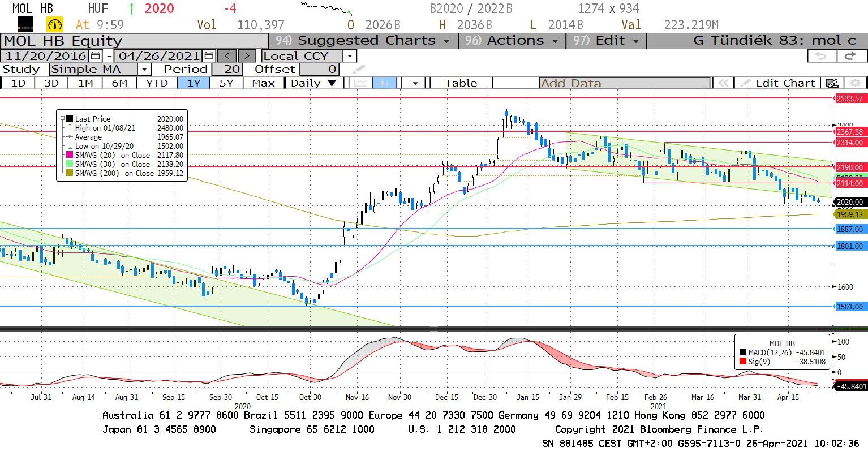Click the black signal bars icon
This screenshot has height=460, width=868.
pos(25,24)
